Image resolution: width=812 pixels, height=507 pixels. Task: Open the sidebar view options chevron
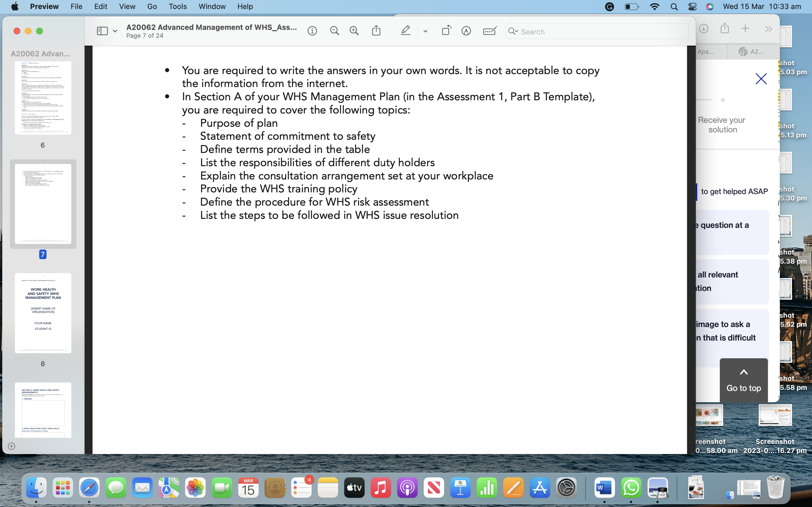tap(115, 31)
